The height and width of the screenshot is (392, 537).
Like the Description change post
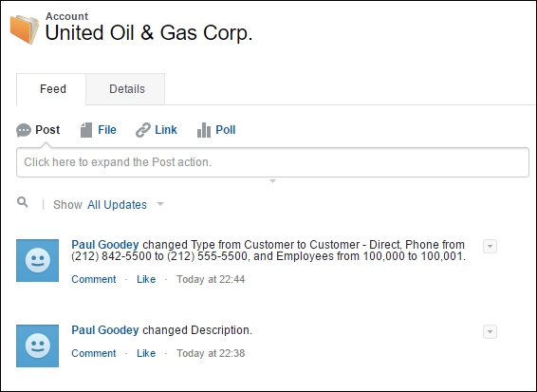coord(146,353)
